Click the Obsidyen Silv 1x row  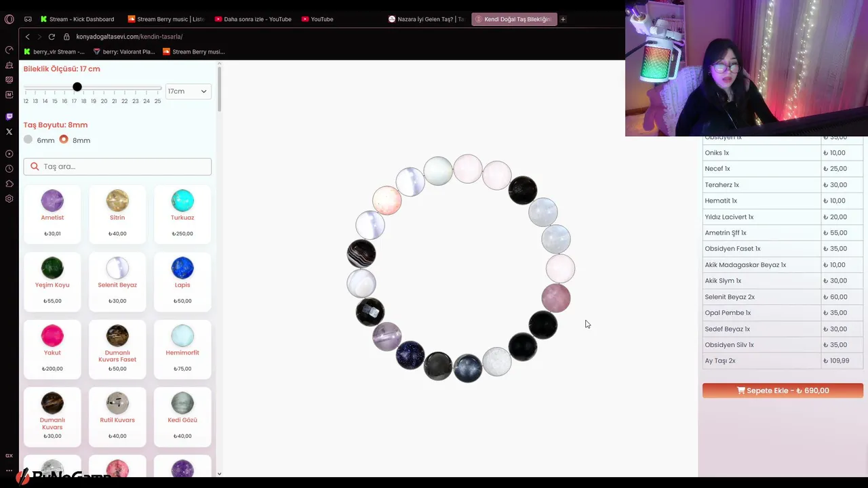click(783, 345)
